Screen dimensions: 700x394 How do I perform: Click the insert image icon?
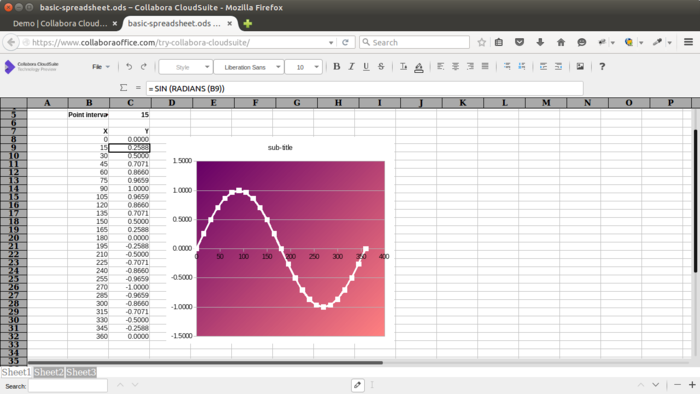coord(580,66)
